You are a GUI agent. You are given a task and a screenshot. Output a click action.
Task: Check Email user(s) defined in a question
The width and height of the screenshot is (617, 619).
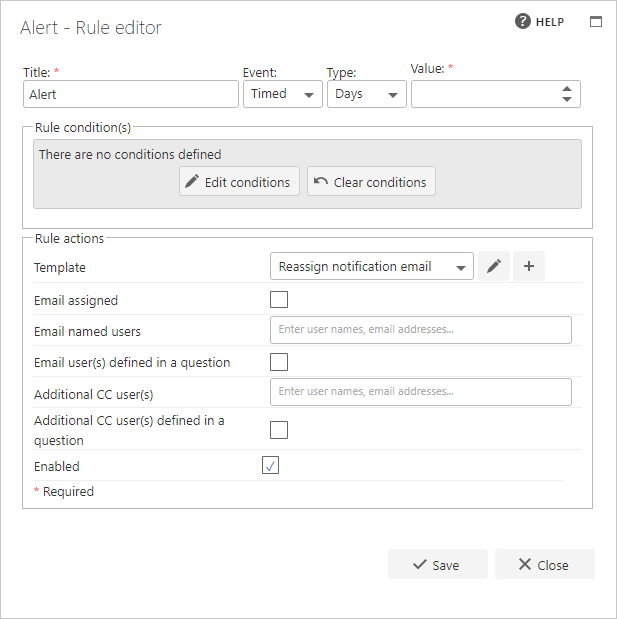(x=279, y=362)
